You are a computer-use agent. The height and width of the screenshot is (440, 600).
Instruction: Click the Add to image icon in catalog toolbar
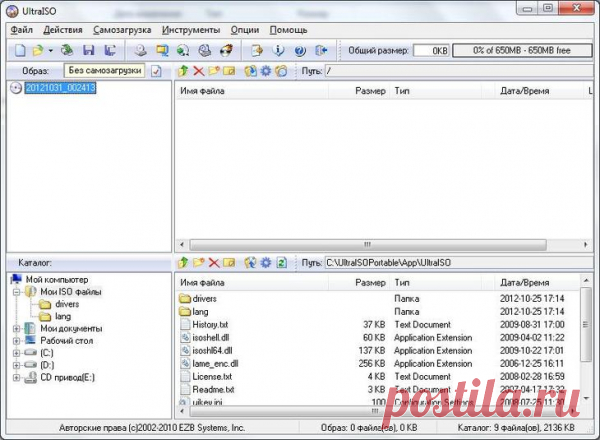250,262
